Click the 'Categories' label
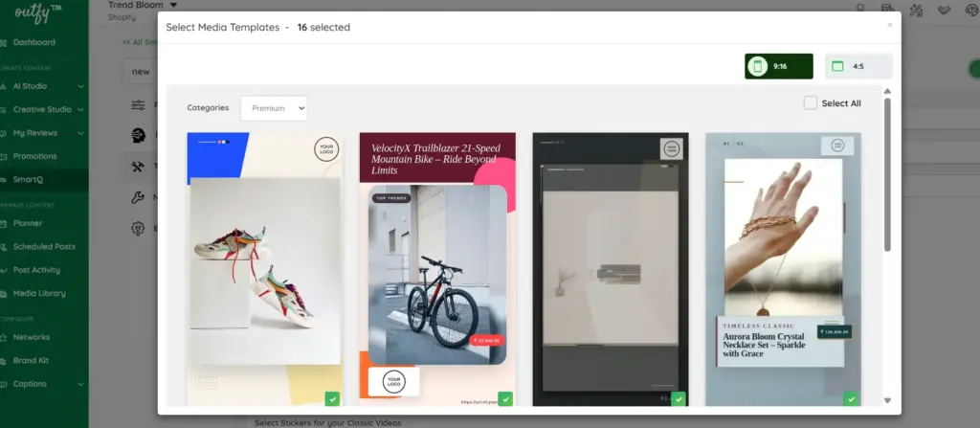 [208, 107]
